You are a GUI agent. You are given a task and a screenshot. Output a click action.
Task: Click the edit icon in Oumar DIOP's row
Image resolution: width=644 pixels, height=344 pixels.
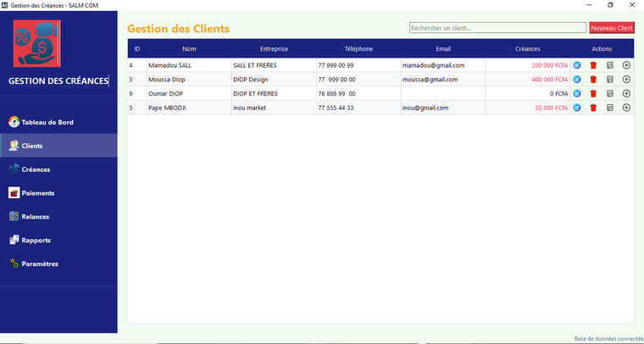click(577, 93)
